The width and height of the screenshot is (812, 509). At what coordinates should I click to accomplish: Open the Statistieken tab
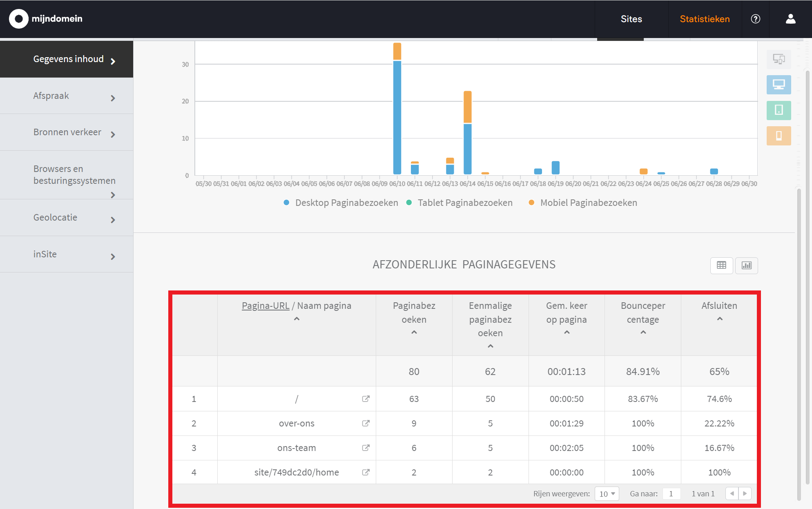point(705,19)
